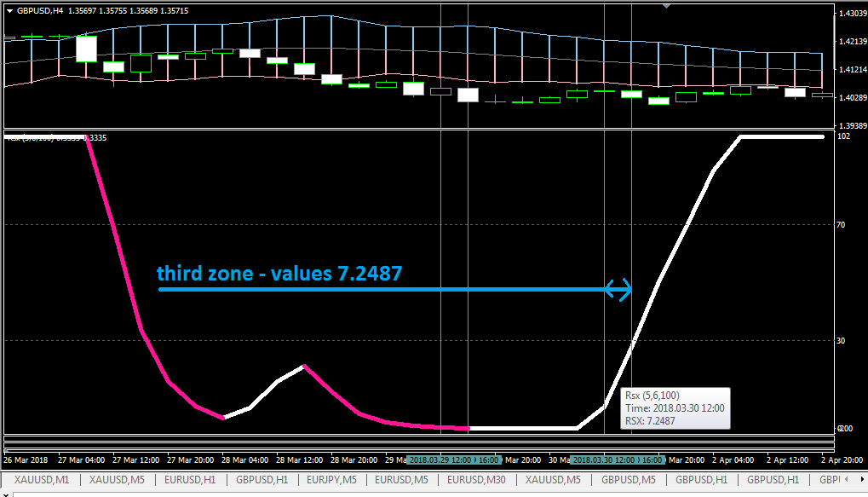Select the blue double-headed arrow marker
The image size is (868, 497).
(618, 289)
